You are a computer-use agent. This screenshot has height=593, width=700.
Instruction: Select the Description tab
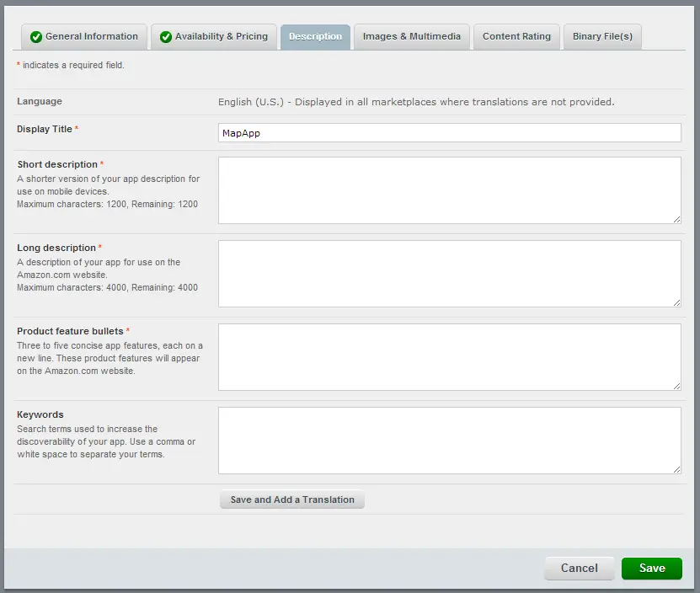click(315, 37)
